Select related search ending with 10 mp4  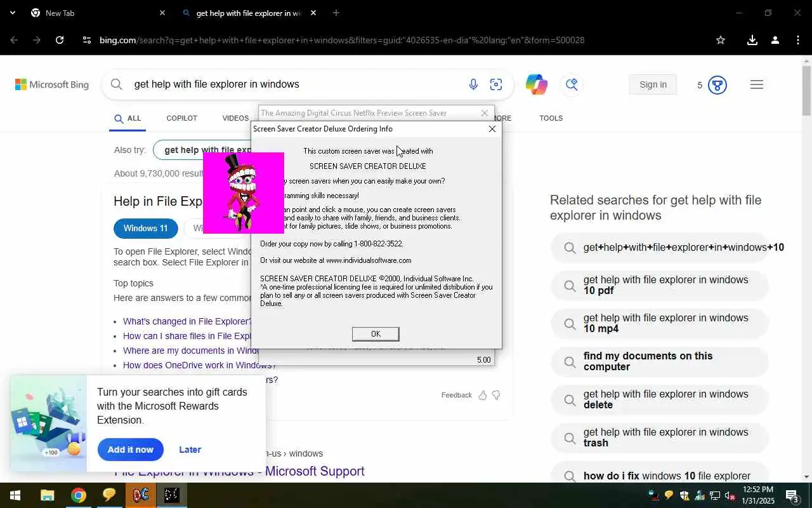pyautogui.click(x=660, y=323)
